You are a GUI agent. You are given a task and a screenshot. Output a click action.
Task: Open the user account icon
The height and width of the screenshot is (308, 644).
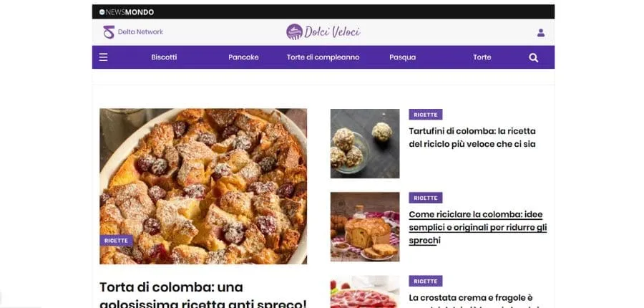(x=541, y=32)
